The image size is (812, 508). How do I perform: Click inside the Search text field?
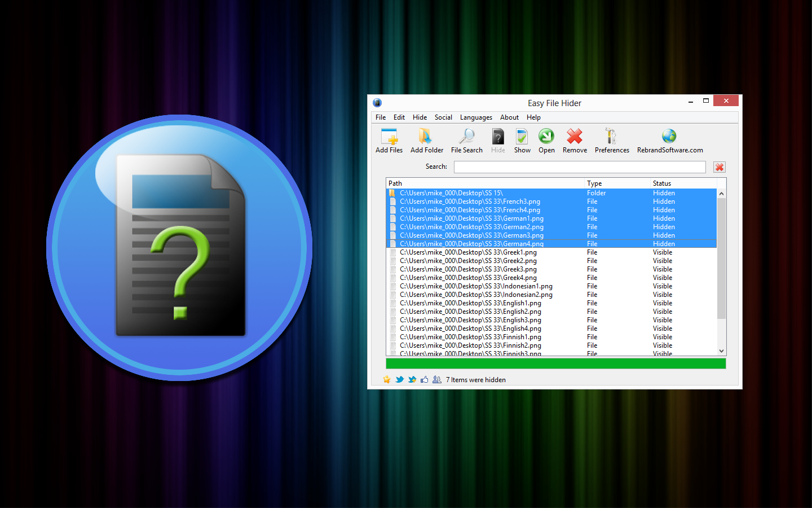coord(579,167)
